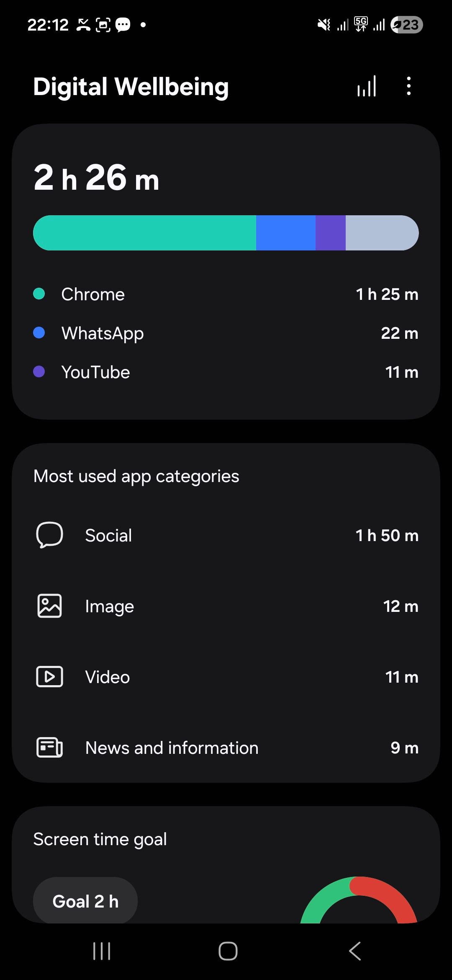This screenshot has width=452, height=980.
Task: Tap the Goal 2 h button
Action: click(85, 901)
